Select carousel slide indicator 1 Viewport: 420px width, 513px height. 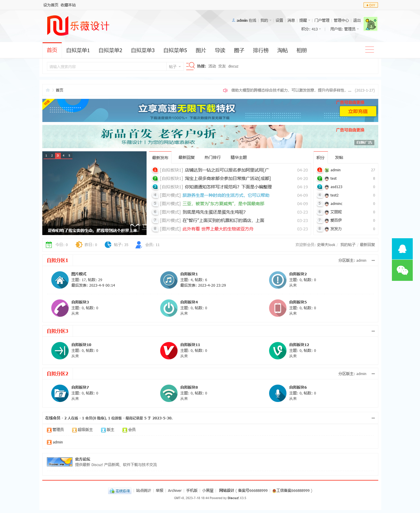coord(46,156)
